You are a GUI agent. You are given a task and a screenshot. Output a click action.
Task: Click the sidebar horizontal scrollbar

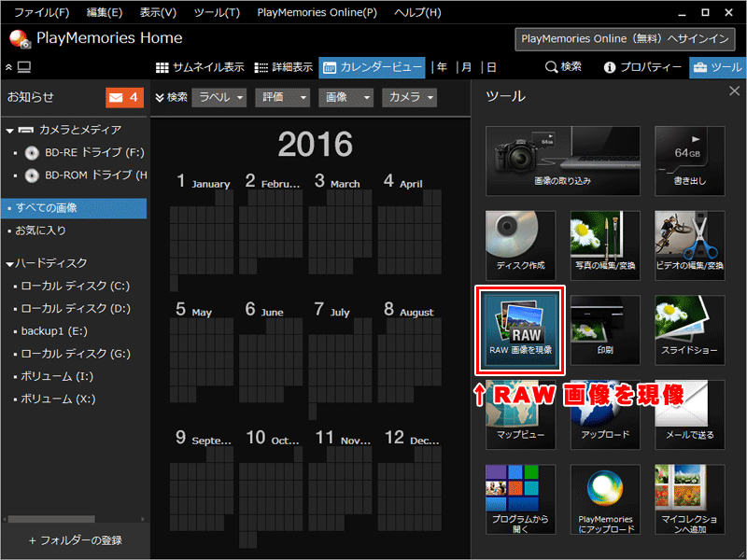coord(51,519)
